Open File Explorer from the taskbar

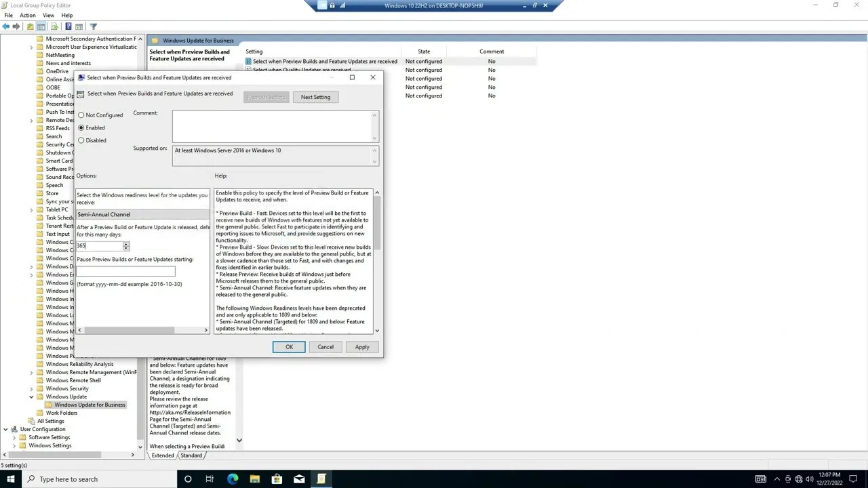[x=254, y=479]
